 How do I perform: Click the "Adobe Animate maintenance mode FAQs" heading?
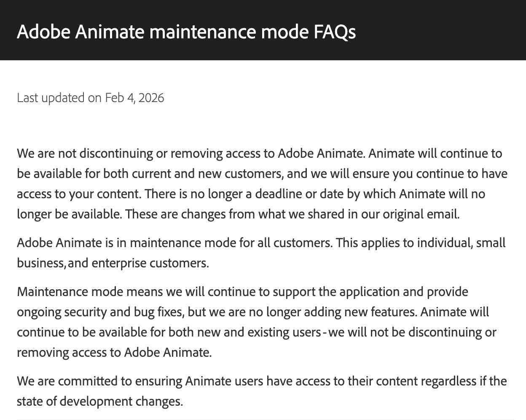click(186, 32)
